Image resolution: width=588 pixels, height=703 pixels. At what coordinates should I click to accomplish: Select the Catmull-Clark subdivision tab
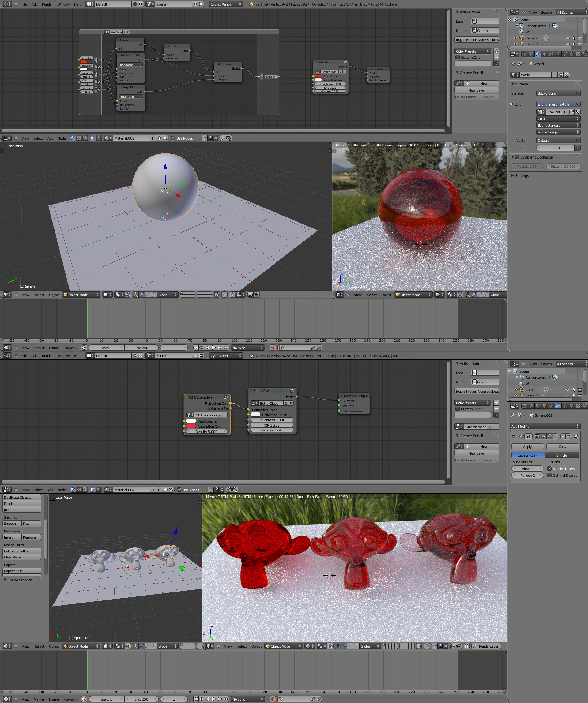pyautogui.click(x=528, y=455)
